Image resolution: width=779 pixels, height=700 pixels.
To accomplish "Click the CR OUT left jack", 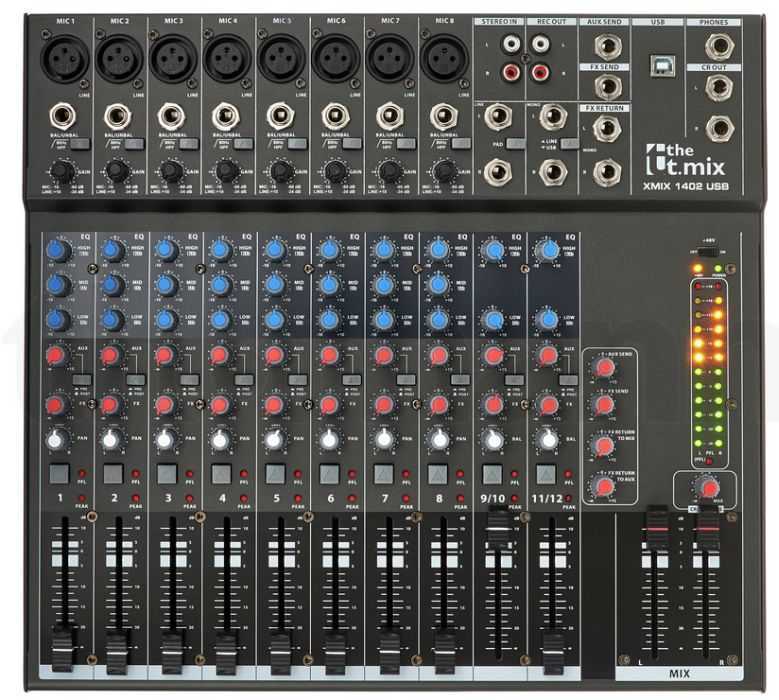I will click(719, 88).
